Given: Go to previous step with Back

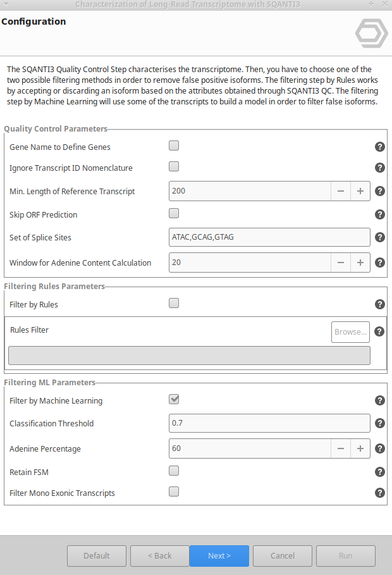Looking at the screenshot, I should (160, 556).
